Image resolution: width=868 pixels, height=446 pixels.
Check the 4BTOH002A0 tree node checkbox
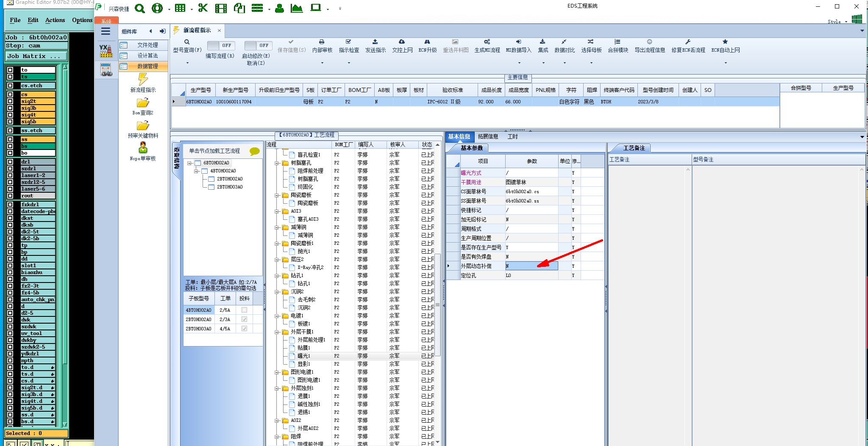[204, 171]
